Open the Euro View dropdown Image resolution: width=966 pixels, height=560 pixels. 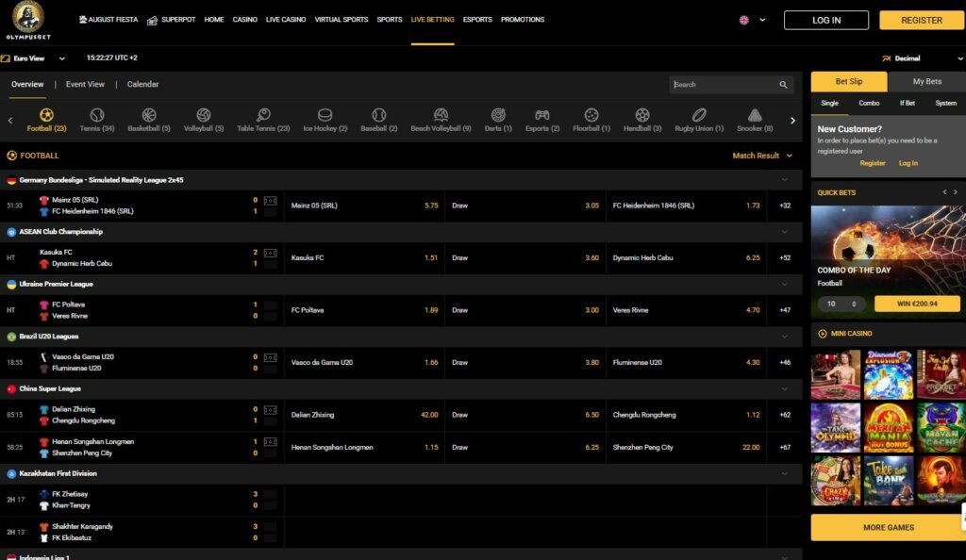pyautogui.click(x=33, y=58)
